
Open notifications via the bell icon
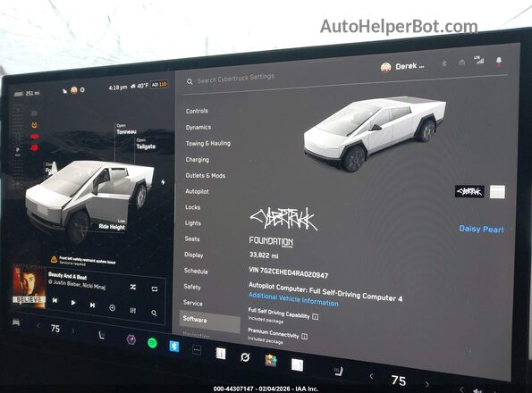click(498, 61)
